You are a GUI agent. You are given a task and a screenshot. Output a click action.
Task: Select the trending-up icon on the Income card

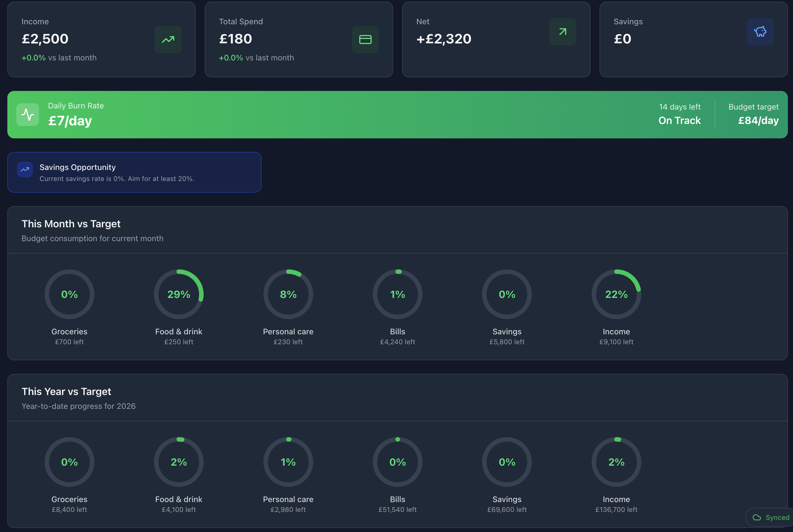point(168,39)
